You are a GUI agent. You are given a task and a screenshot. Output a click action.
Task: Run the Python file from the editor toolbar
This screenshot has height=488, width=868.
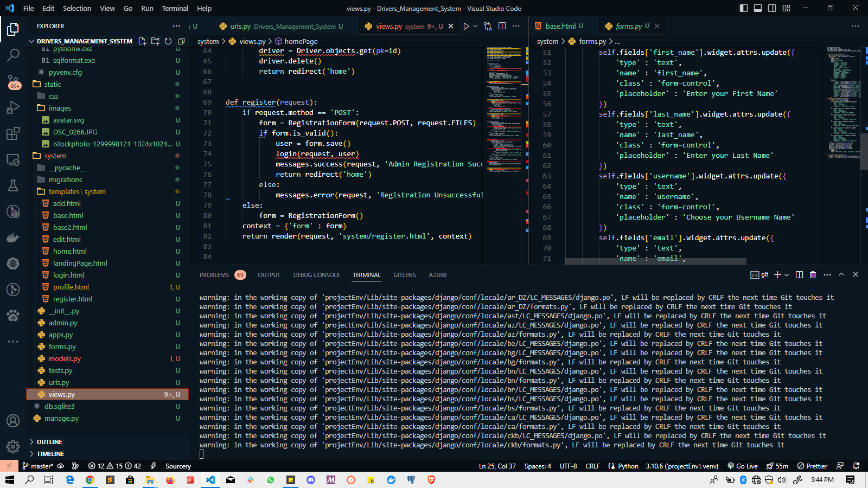coord(465,25)
